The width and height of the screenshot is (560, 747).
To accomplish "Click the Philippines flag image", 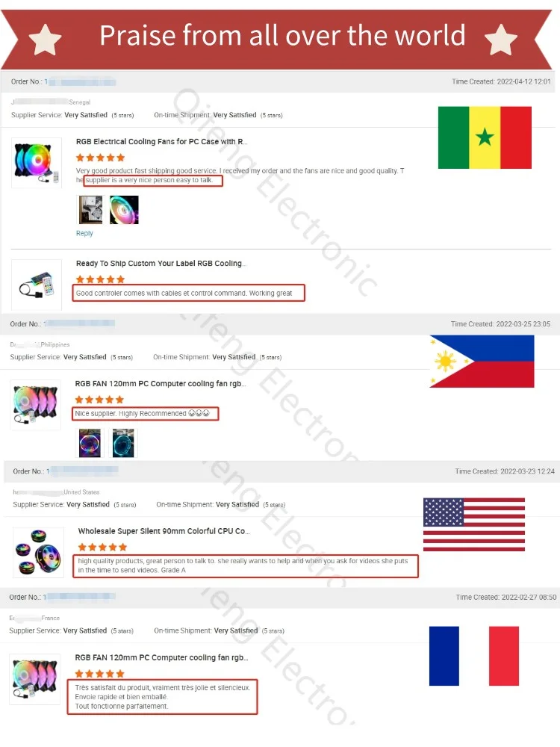I will pos(482,361).
